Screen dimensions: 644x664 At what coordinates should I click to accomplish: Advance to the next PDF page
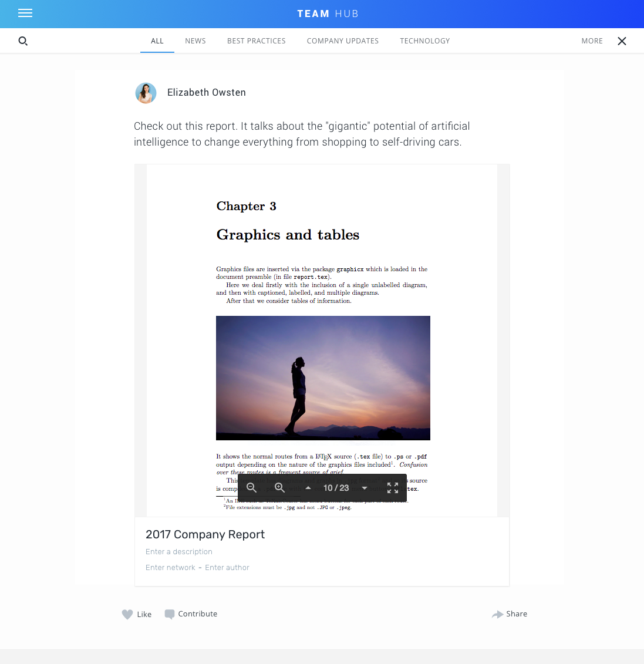364,488
